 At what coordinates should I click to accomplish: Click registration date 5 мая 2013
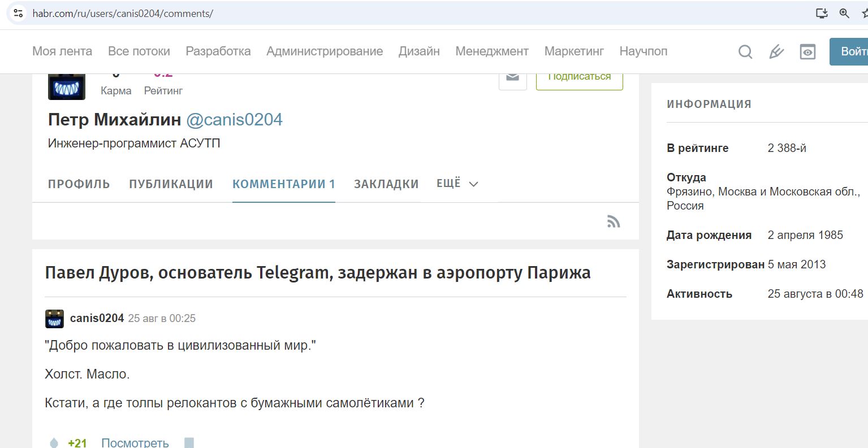click(797, 264)
